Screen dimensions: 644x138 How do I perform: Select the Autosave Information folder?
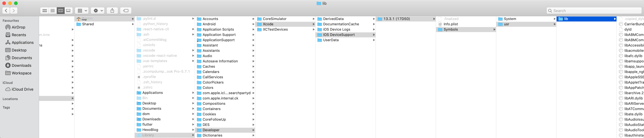225,61
